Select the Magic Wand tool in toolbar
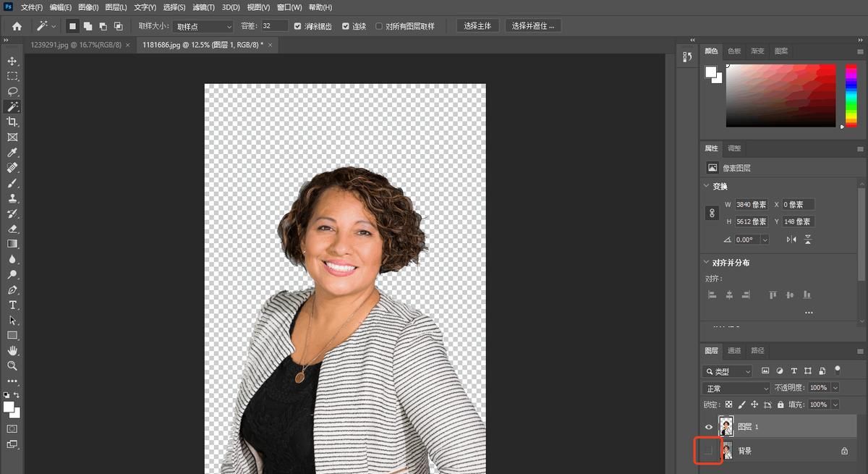Viewport: 868px width, 474px height. [12, 106]
